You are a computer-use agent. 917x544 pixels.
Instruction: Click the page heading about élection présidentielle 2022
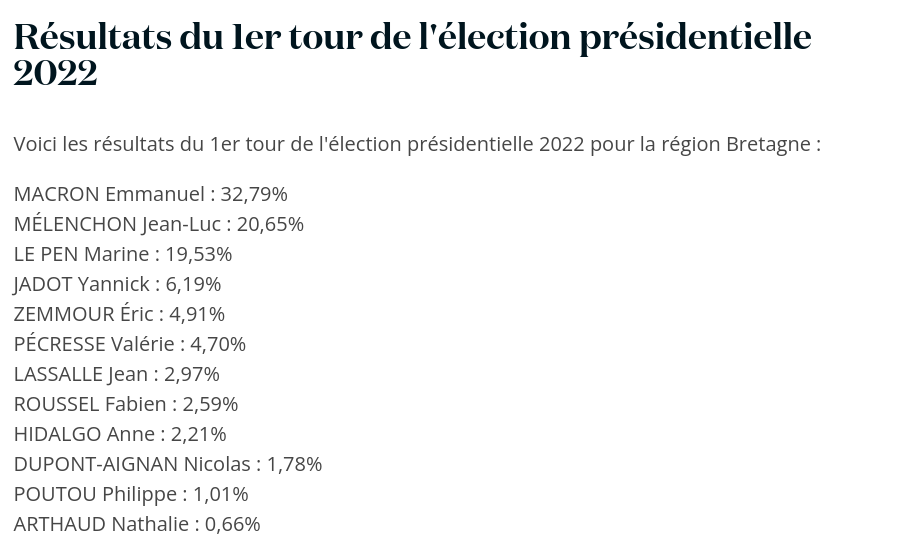pos(412,54)
